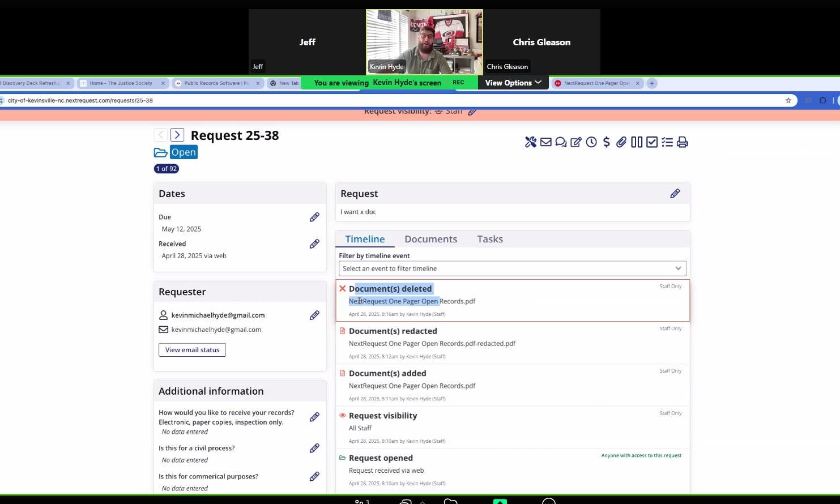Image resolution: width=840 pixels, height=504 pixels.
Task: Click the redacted.pdf file name in timeline
Action: click(432, 344)
